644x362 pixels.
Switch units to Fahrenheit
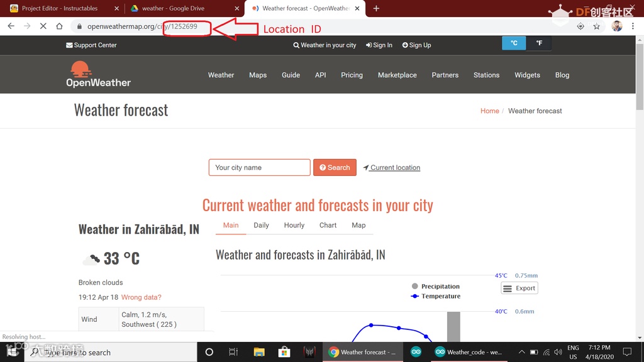point(539,43)
